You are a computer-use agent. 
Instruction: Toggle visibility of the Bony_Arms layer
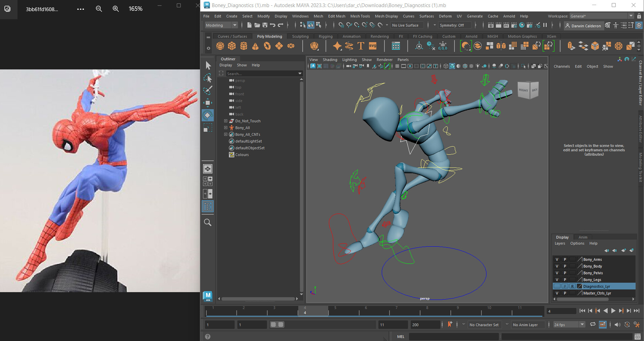557,259
